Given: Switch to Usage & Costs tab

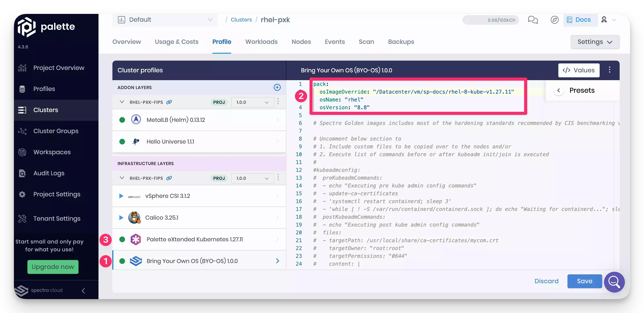Looking at the screenshot, I should pos(177,42).
